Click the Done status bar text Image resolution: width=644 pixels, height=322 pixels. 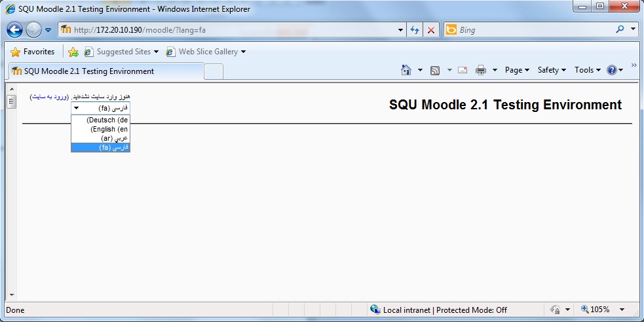(x=15, y=310)
